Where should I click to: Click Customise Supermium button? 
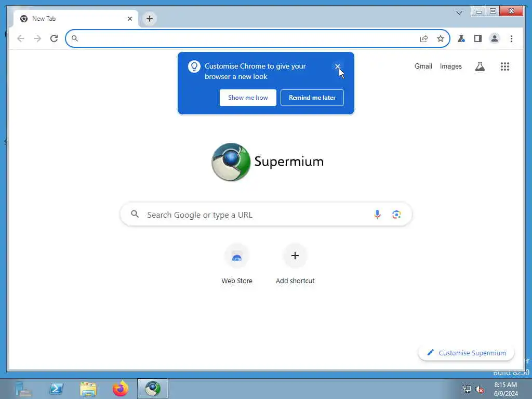click(x=466, y=353)
